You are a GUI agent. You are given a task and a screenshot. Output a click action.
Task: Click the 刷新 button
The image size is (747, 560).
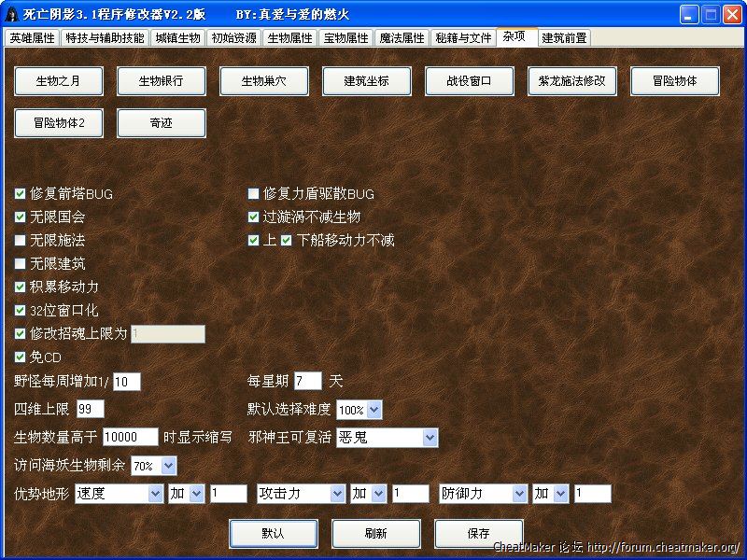point(375,533)
